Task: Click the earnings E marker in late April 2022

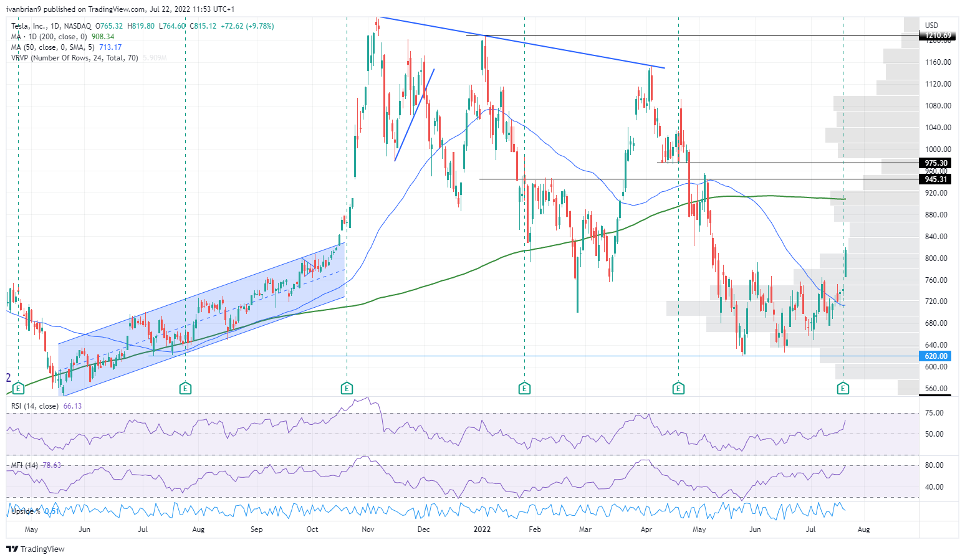Action: (x=678, y=389)
